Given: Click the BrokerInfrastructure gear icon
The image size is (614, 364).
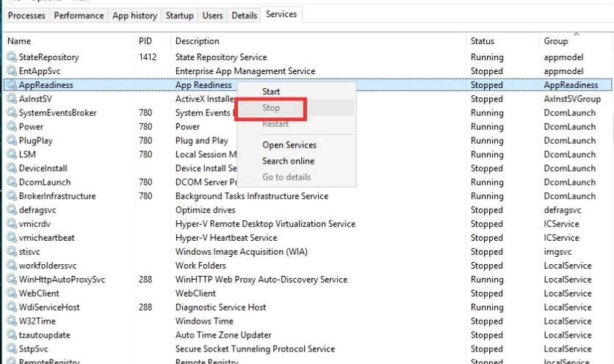Looking at the screenshot, I should (12, 196).
